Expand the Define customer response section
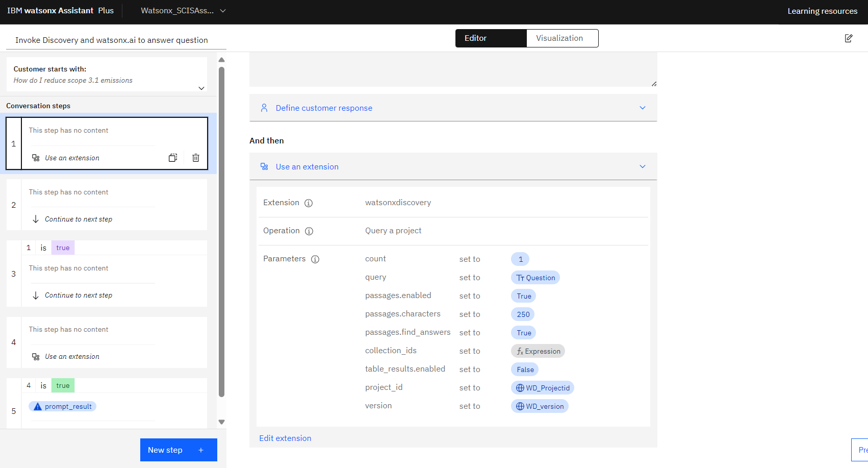868x468 pixels. coord(453,108)
